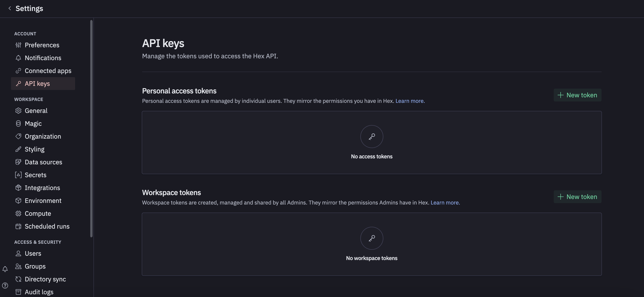This screenshot has width=644, height=297.
Task: Click the Directory sync arrows icon
Action: tap(18, 279)
